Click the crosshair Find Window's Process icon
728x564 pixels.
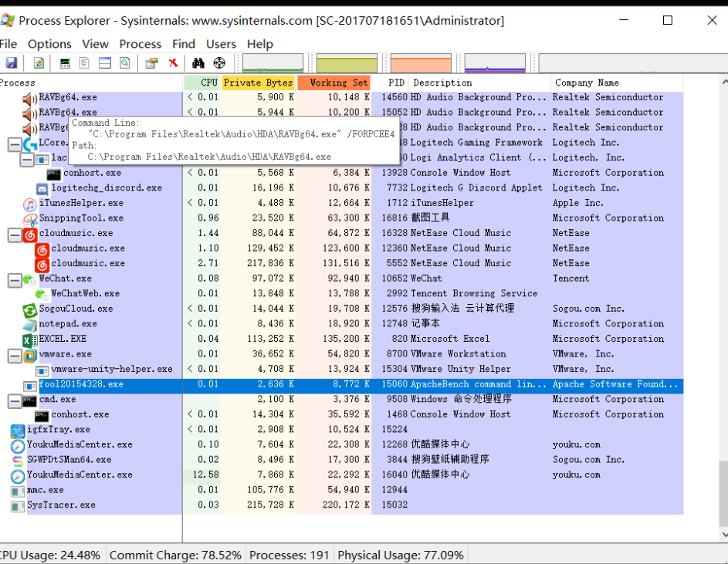pos(219,62)
